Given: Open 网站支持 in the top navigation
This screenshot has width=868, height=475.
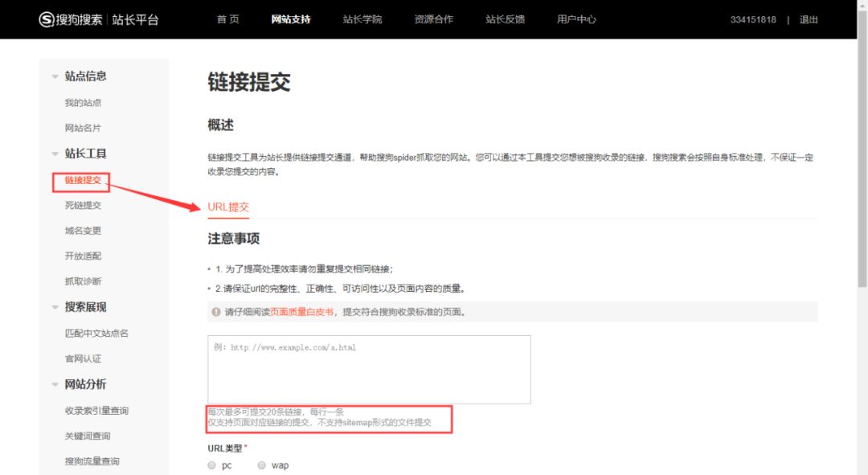Looking at the screenshot, I should (x=291, y=19).
